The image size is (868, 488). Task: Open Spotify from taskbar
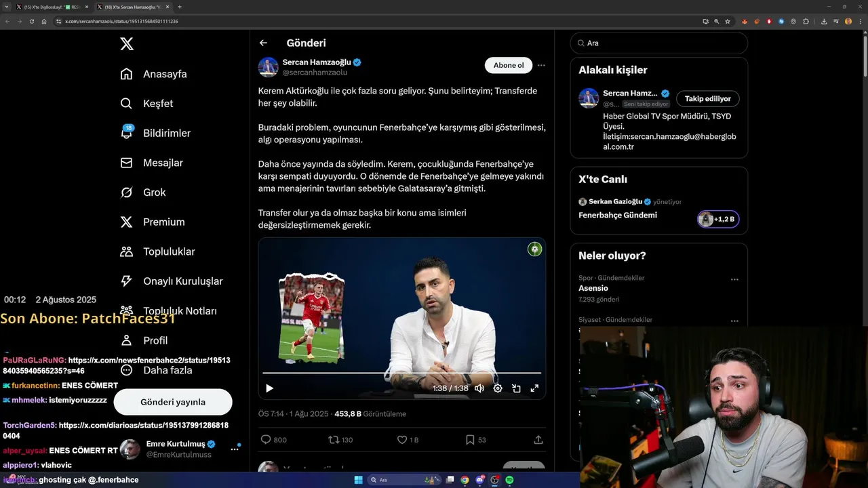(509, 480)
